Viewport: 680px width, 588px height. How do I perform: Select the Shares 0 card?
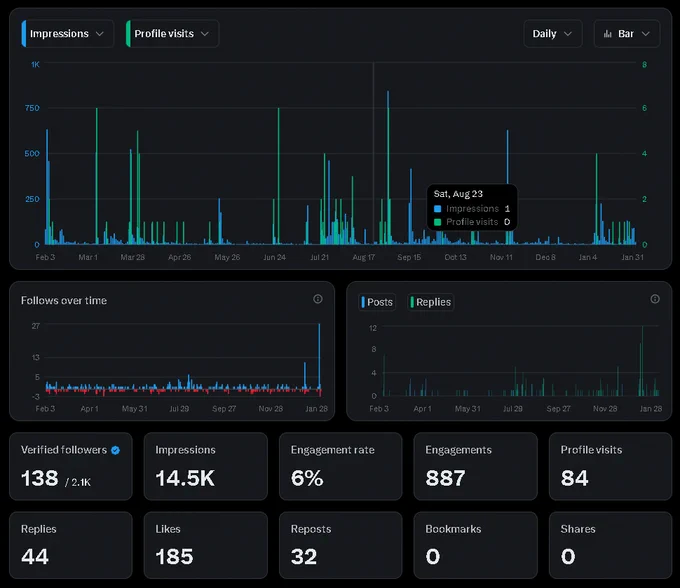coord(610,545)
